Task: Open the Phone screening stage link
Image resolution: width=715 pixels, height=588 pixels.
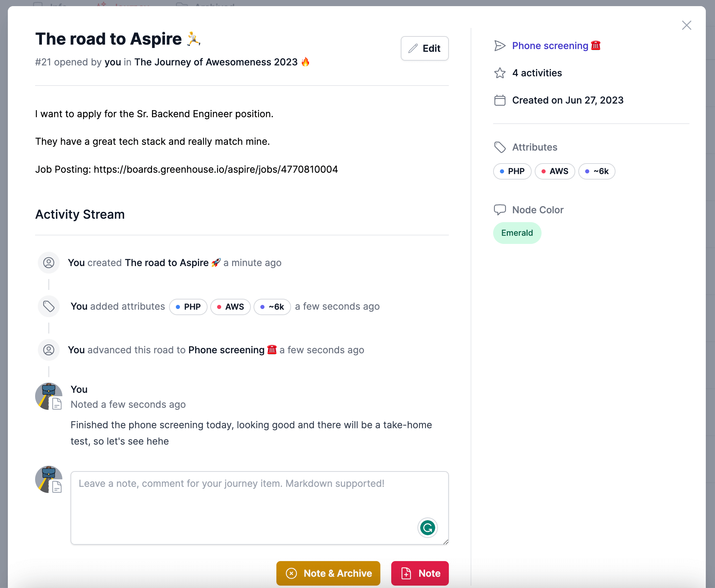Action: point(557,46)
